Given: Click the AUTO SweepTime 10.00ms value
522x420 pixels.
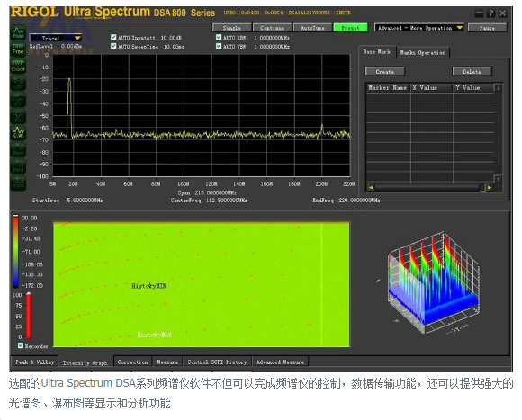Looking at the screenshot, I should click(174, 47).
